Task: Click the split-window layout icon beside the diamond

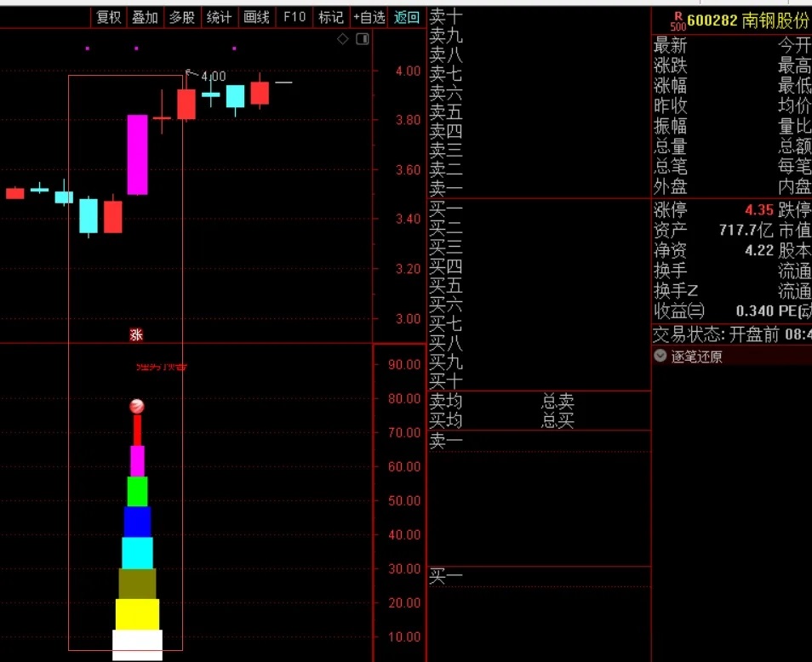Action: pos(362,38)
